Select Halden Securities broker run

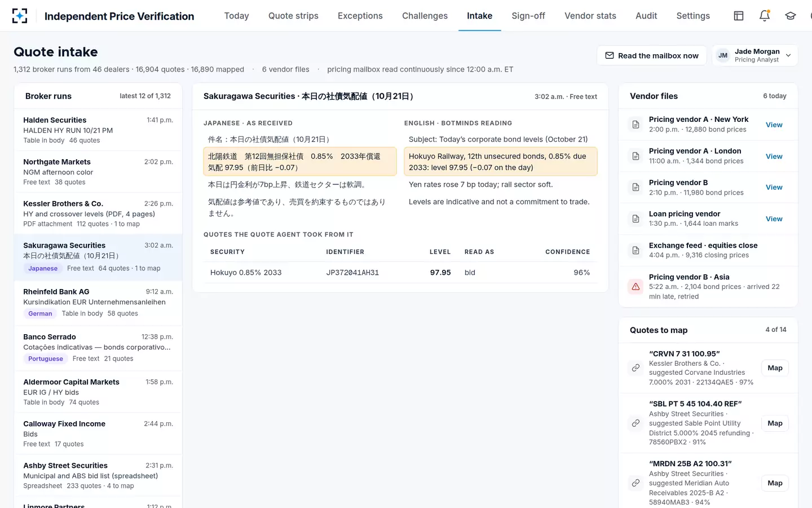tap(98, 130)
